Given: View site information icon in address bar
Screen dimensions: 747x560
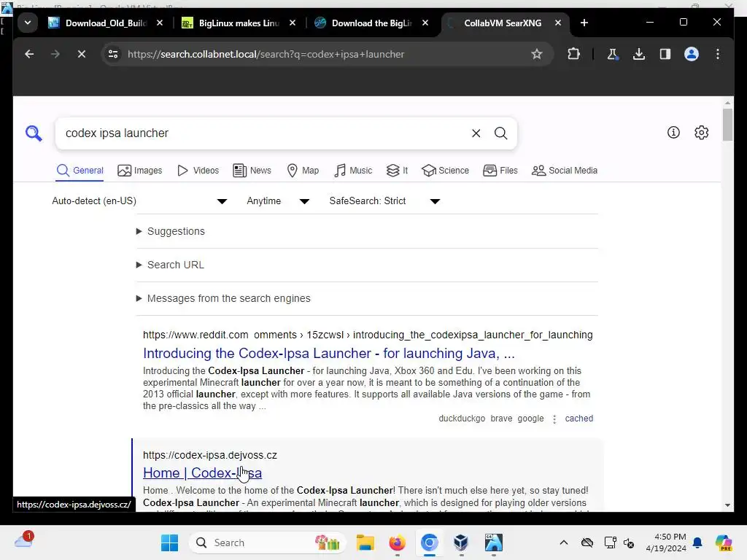Looking at the screenshot, I should click(x=113, y=54).
